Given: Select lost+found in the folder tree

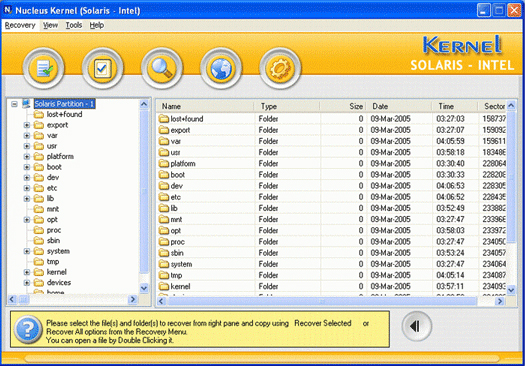Looking at the screenshot, I should pyautogui.click(x=64, y=115).
